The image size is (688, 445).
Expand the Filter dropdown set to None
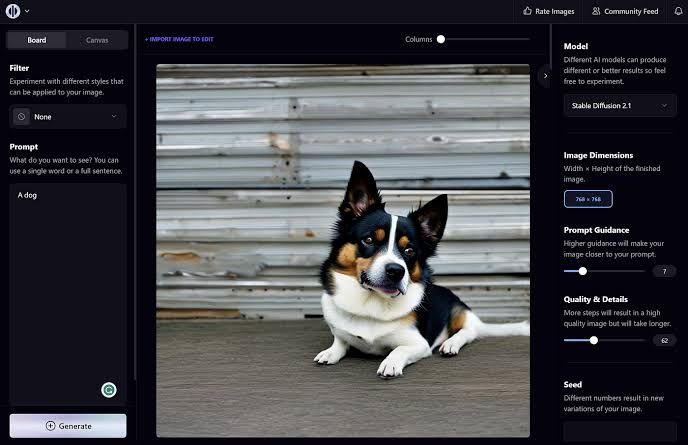68,117
